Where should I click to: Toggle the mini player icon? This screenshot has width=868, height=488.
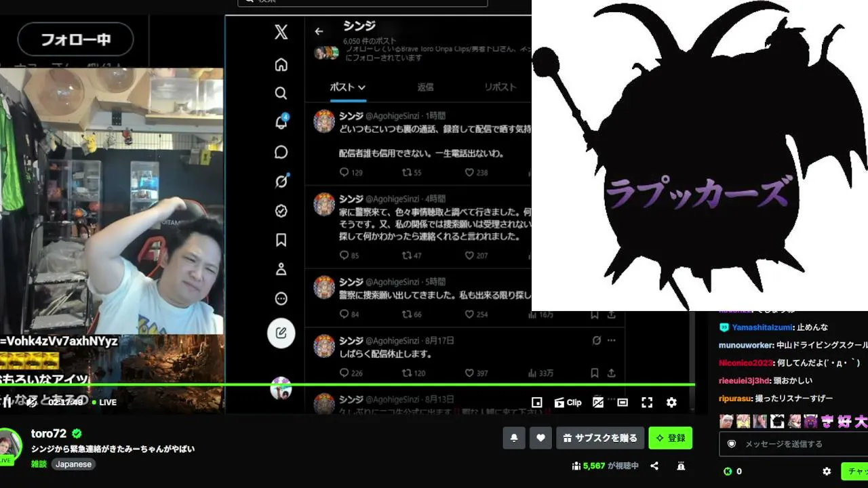tap(536, 402)
